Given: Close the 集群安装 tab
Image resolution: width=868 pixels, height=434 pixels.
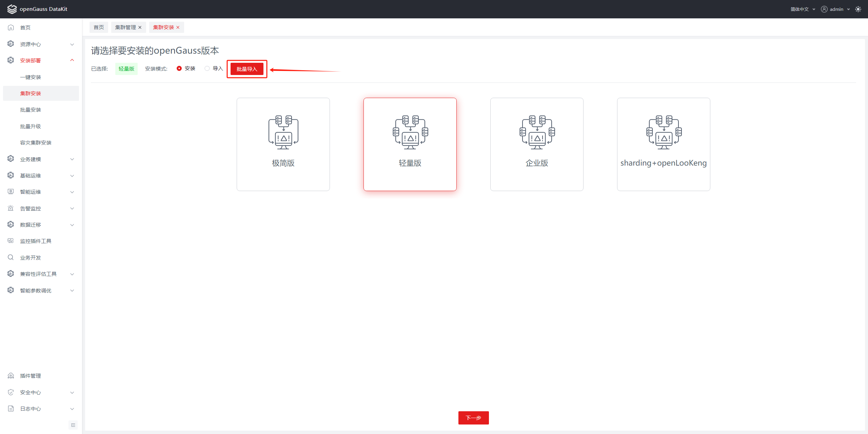Looking at the screenshot, I should tap(178, 27).
